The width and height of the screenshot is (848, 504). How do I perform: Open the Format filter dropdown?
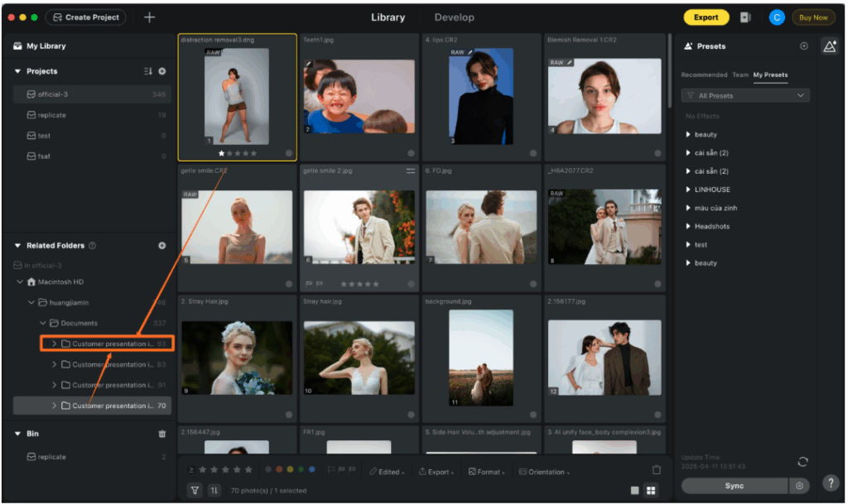(x=487, y=472)
